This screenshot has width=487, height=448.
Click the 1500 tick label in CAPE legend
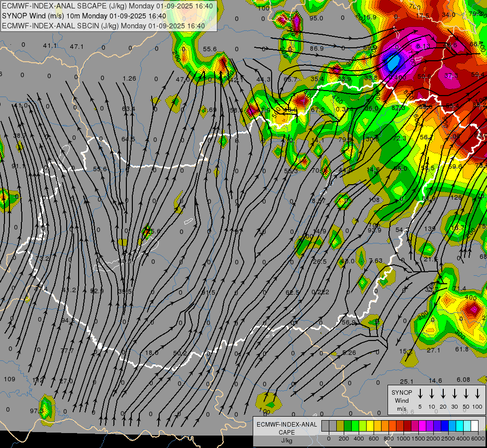coord(418,439)
